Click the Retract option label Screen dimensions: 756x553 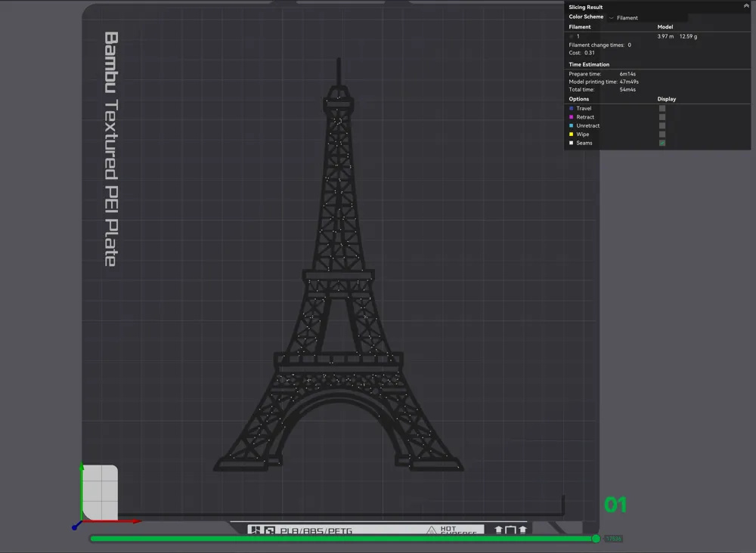585,117
